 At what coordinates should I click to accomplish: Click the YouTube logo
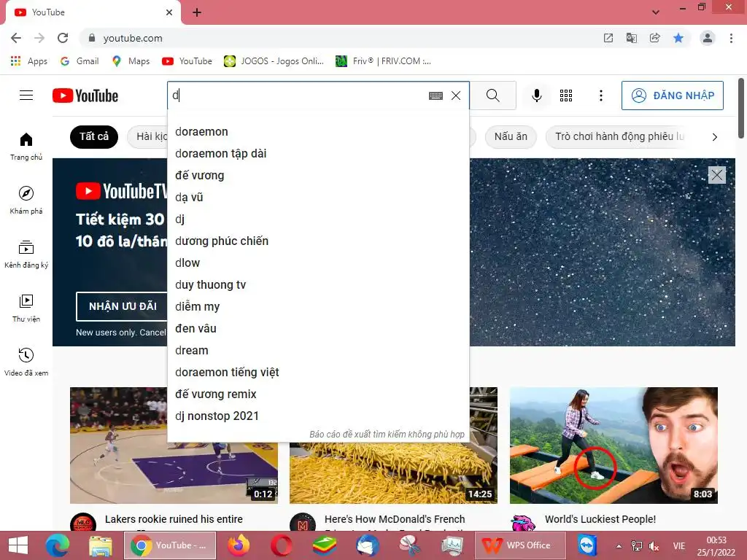coord(85,96)
